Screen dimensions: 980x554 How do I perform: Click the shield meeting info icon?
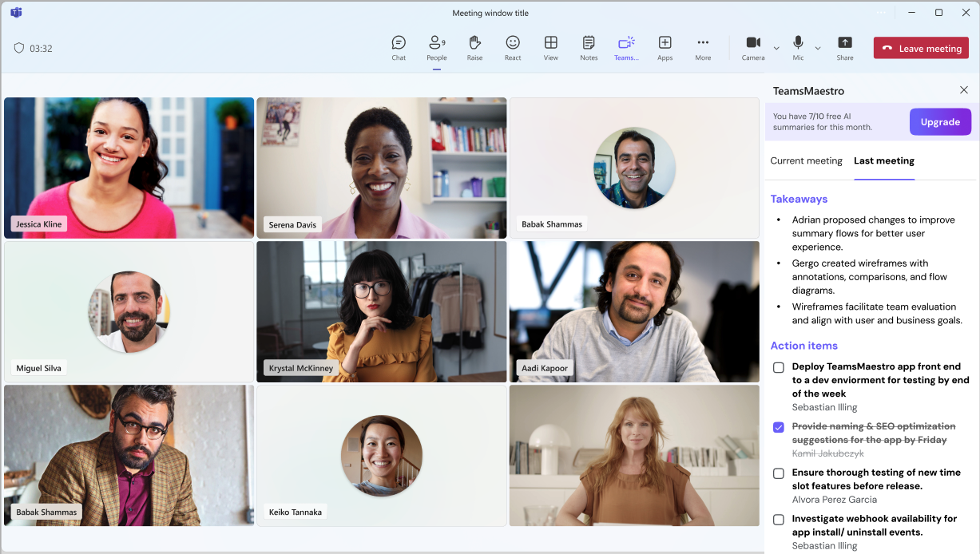(x=19, y=48)
